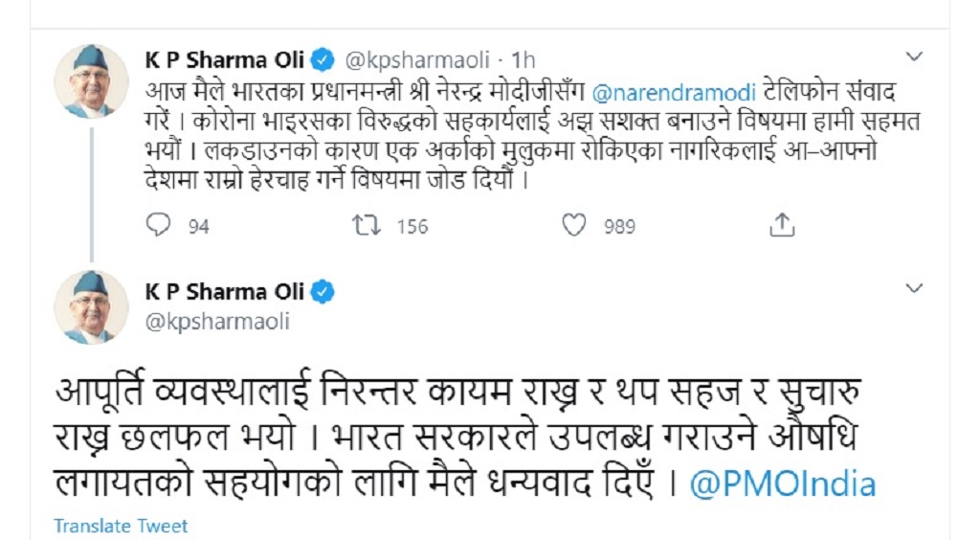This screenshot has height=540, width=980.
Task: Retweet the first K P Sharma Oli tweet
Action: tap(365, 225)
